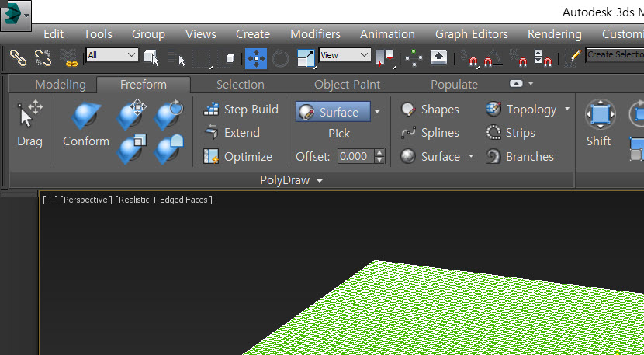Select the Move Conform brush

coord(131,115)
